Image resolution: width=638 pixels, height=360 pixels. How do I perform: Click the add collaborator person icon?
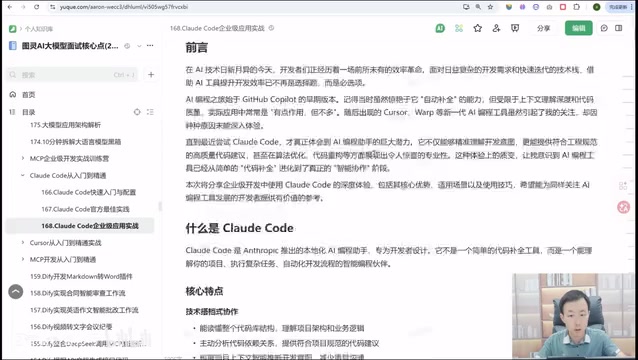click(496, 28)
